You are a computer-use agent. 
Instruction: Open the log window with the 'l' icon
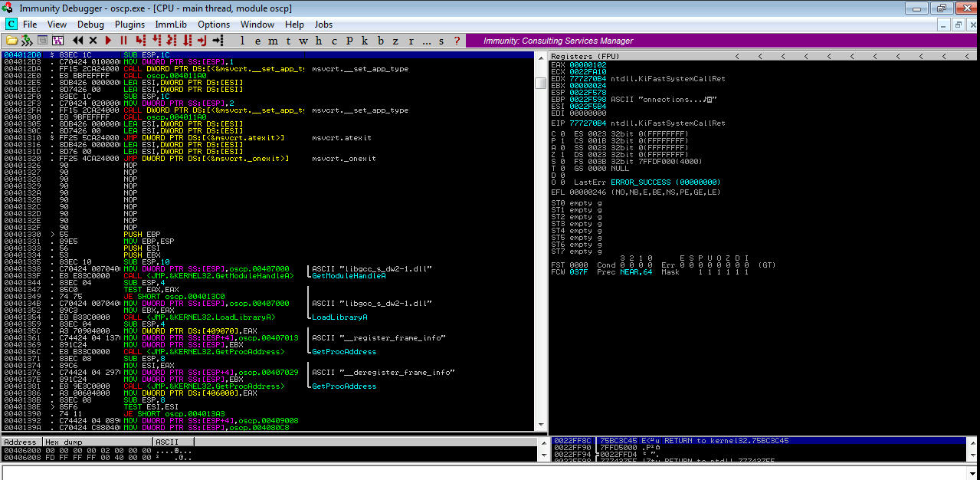point(242,40)
